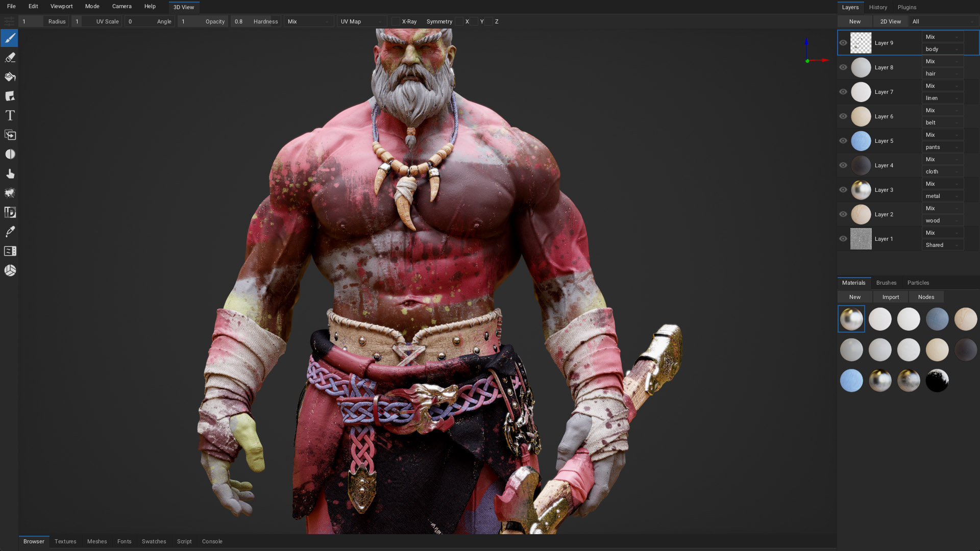Image resolution: width=980 pixels, height=551 pixels.
Task: Open the UV Map dropdown in the top bar
Action: click(361, 21)
